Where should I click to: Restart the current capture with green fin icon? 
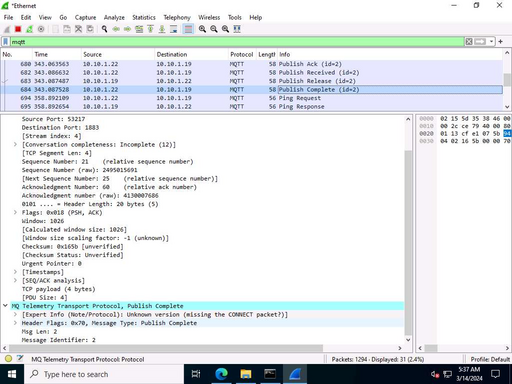pos(29,29)
